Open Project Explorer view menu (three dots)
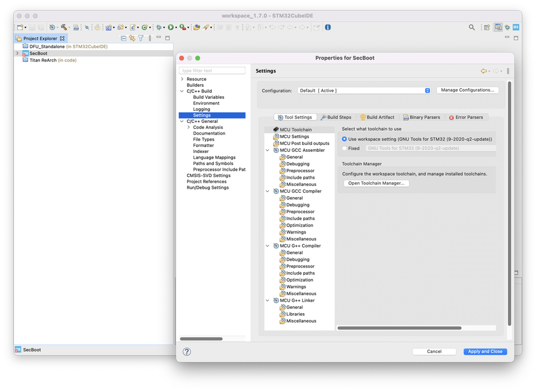 pyautogui.click(x=149, y=38)
